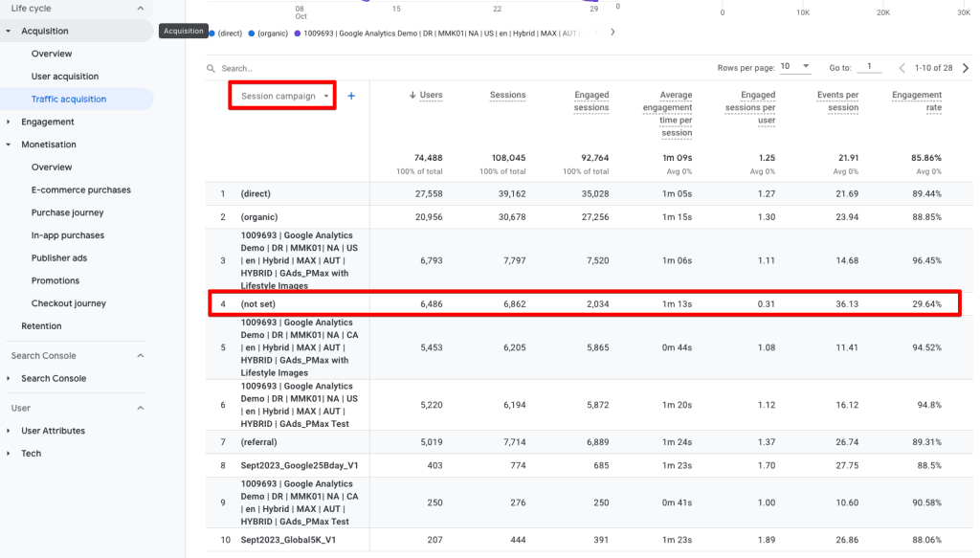Collapse the Life cycle section chevron

point(141,9)
